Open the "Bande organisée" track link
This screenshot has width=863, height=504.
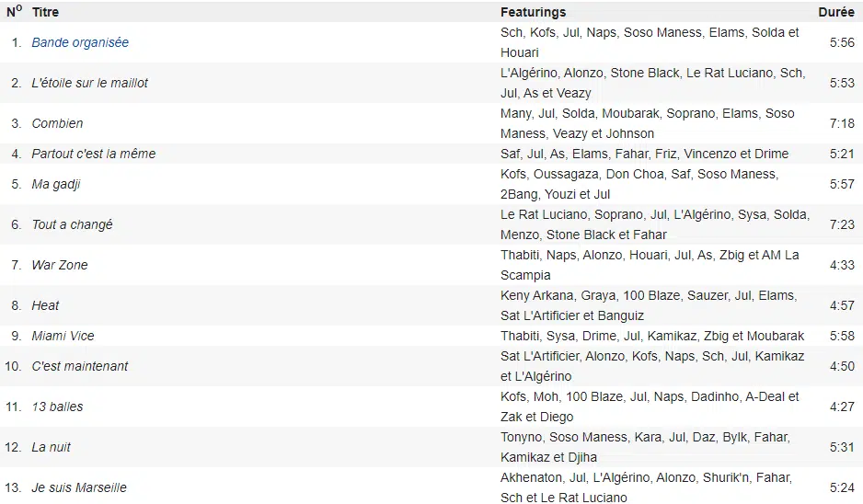tap(80, 42)
